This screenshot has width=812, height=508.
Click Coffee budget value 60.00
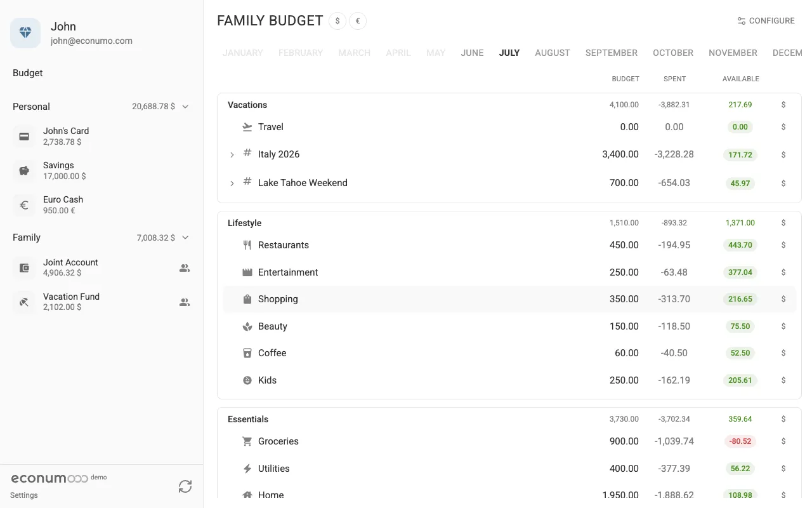point(627,353)
